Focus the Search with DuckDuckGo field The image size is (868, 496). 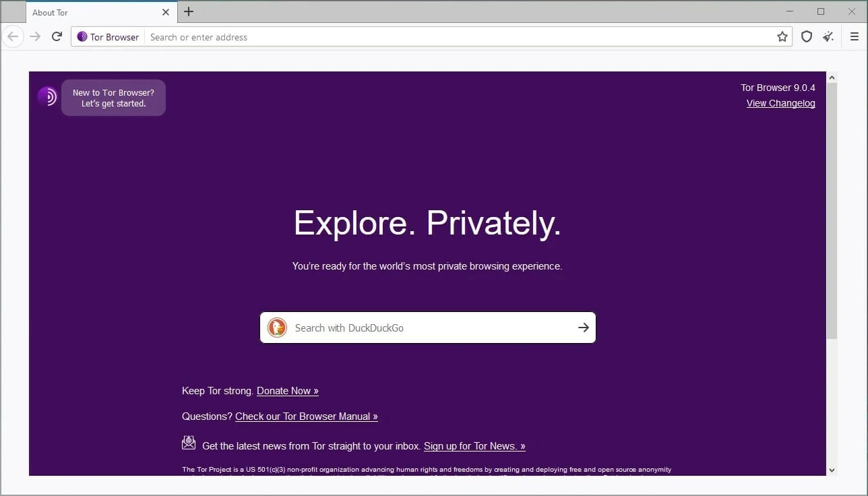428,328
